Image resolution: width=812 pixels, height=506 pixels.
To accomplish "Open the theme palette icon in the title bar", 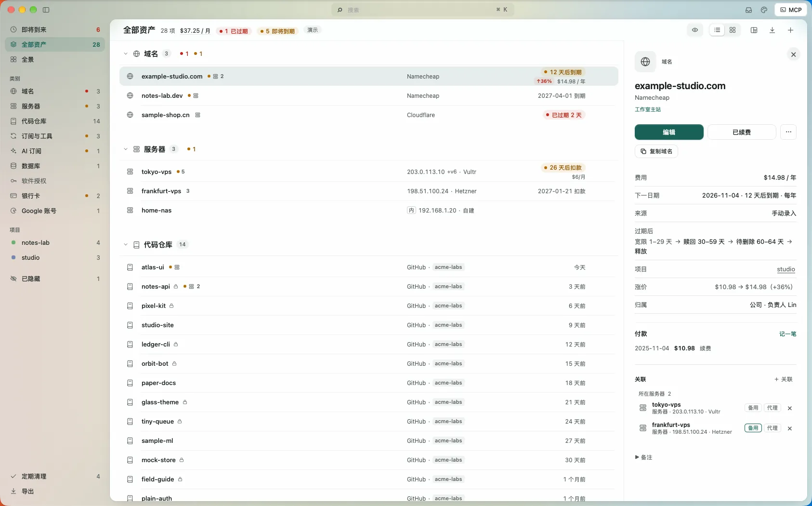I will click(x=764, y=10).
